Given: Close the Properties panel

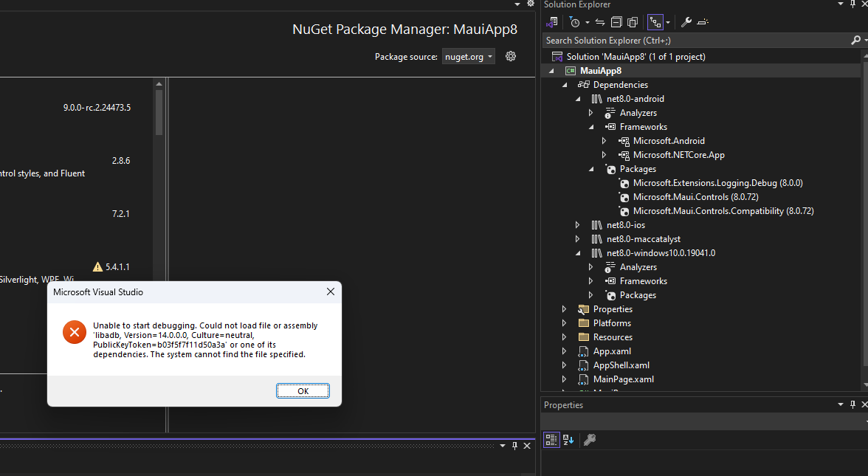Looking at the screenshot, I should pos(864,405).
